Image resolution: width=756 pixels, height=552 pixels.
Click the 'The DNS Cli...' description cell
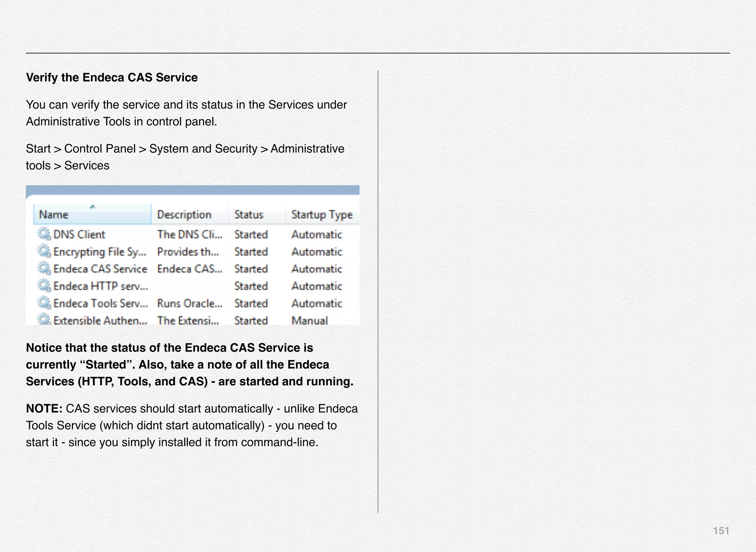[x=190, y=234]
